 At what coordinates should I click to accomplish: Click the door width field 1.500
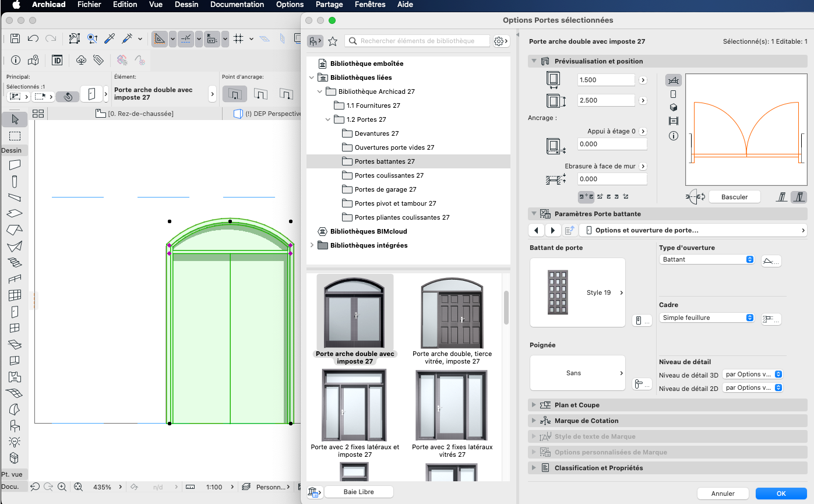coord(606,80)
